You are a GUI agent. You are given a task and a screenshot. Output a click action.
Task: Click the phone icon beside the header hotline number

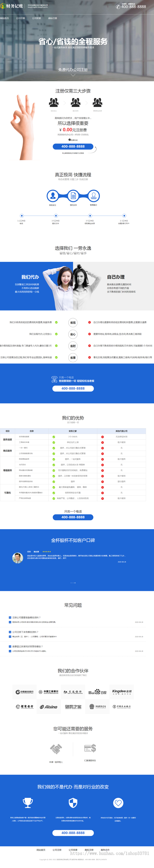[118, 7]
